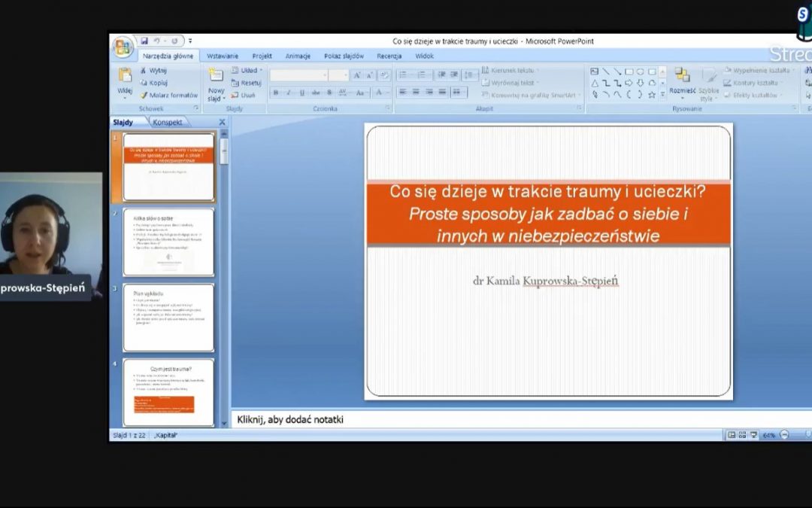Select the slide 3 thumbnail Plan wykładu
The image size is (812, 508).
tap(168, 317)
